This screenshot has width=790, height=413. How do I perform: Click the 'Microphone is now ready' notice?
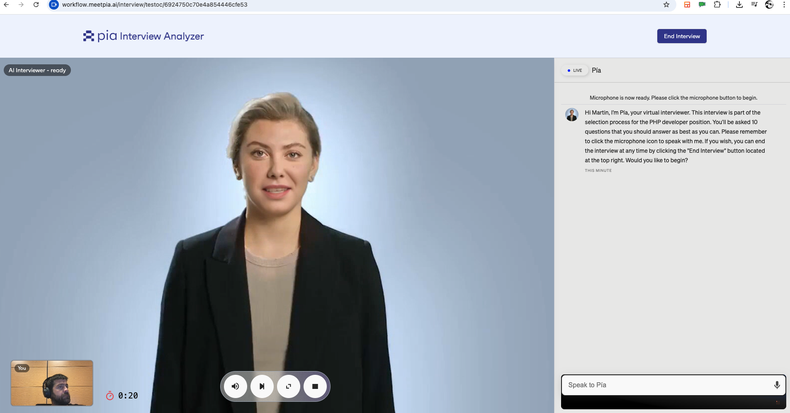coord(673,98)
